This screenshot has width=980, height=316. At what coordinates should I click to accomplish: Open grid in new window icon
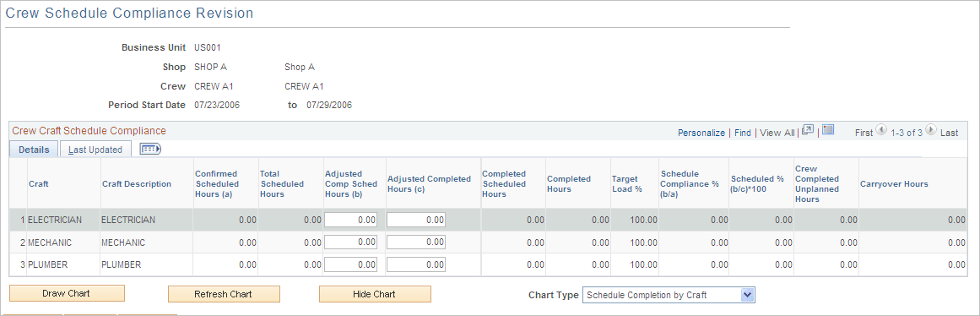[x=808, y=130]
